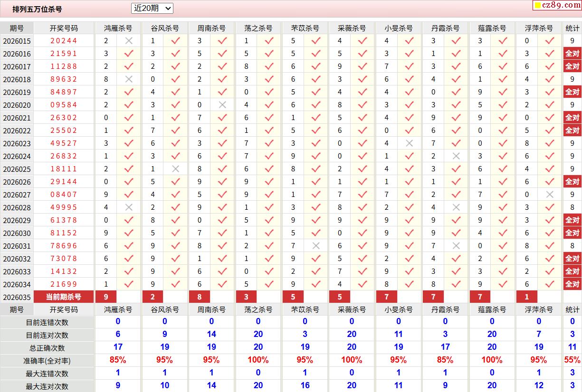Viewport: 582px width, 392px height.
Task: Click the gray X mark in row 2026031 丹霞 column
Action: pyautogui.click(x=456, y=246)
